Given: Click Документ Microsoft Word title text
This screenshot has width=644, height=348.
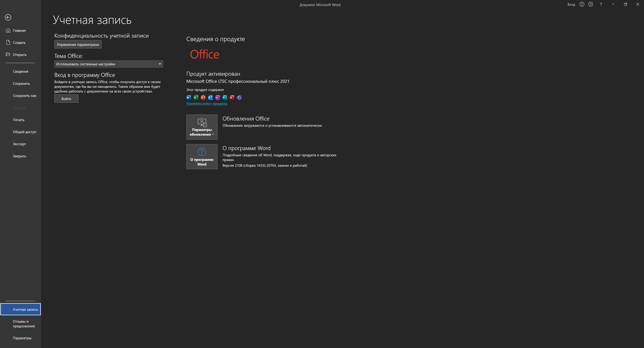Looking at the screenshot, I should [320, 5].
